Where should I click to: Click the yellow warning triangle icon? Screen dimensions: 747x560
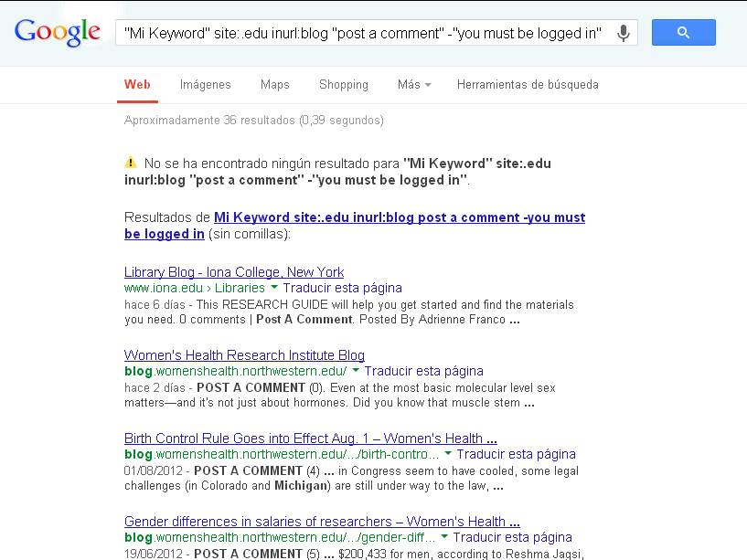[131, 163]
